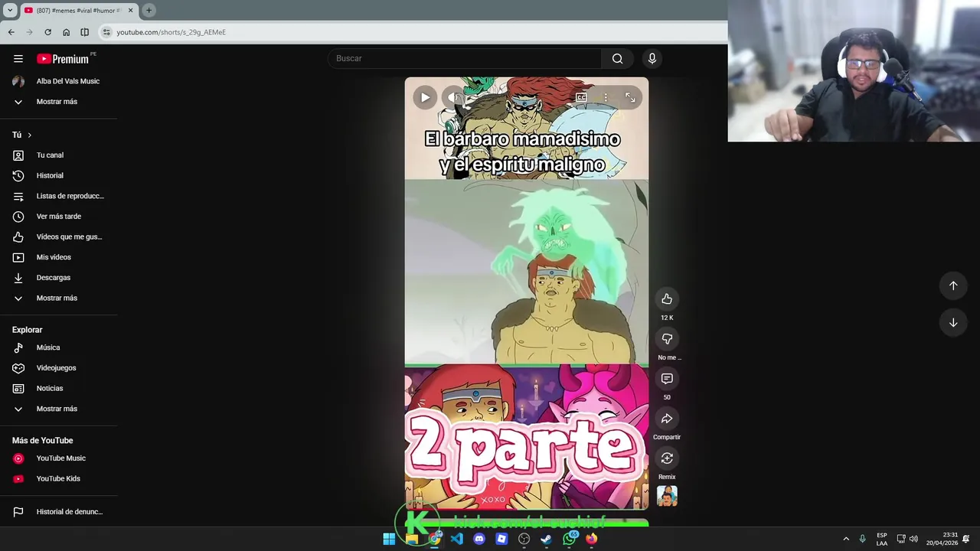
Task: Open site info icon in address bar
Action: click(x=106, y=32)
